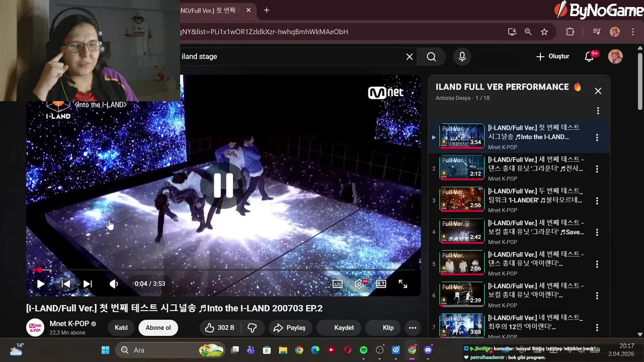Go to the previous video in playlist

click(66, 284)
